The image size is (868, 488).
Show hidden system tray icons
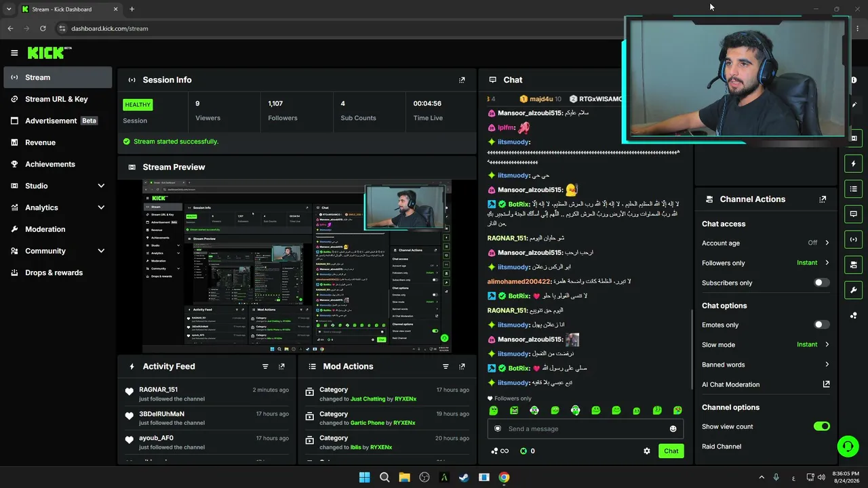pyautogui.click(x=761, y=477)
